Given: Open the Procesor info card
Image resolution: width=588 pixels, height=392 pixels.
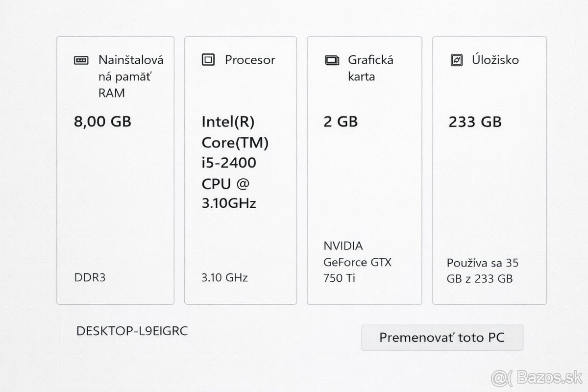Looking at the screenshot, I should (x=240, y=235).
